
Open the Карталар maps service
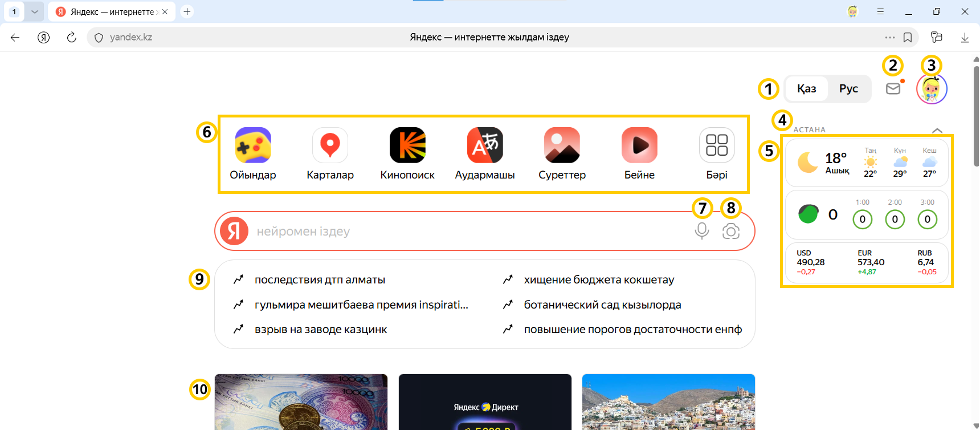coord(330,154)
